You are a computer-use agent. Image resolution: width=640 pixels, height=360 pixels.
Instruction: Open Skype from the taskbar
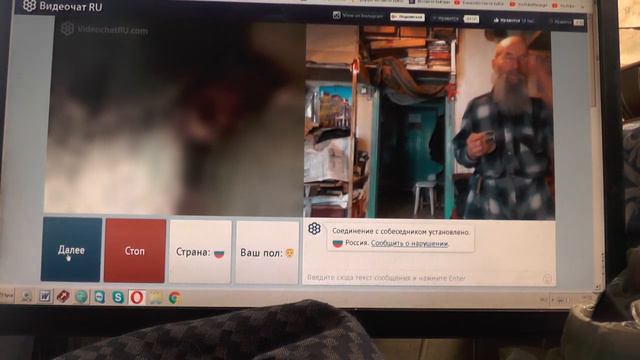tap(118, 297)
